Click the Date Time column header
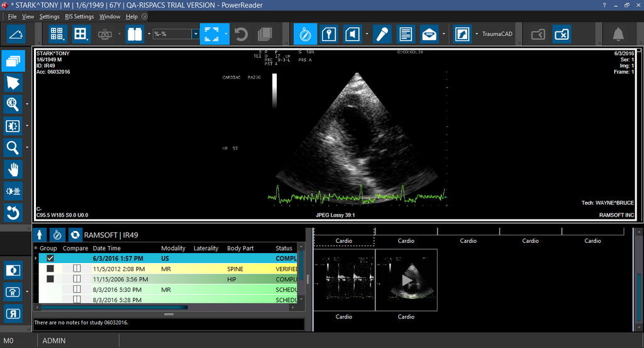The width and height of the screenshot is (644, 348). click(x=107, y=249)
